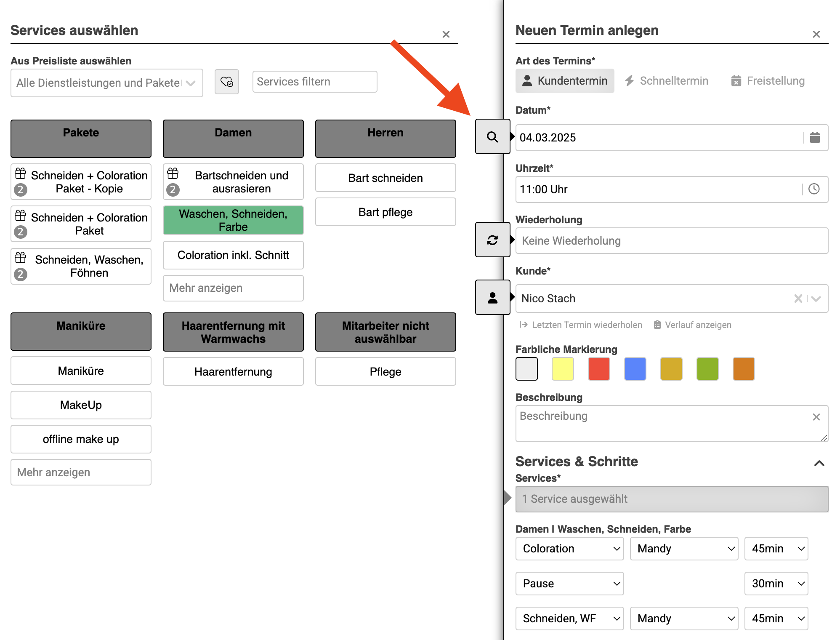
Task: Click the repeat arrows icon beside Wiederholung
Action: (x=492, y=240)
